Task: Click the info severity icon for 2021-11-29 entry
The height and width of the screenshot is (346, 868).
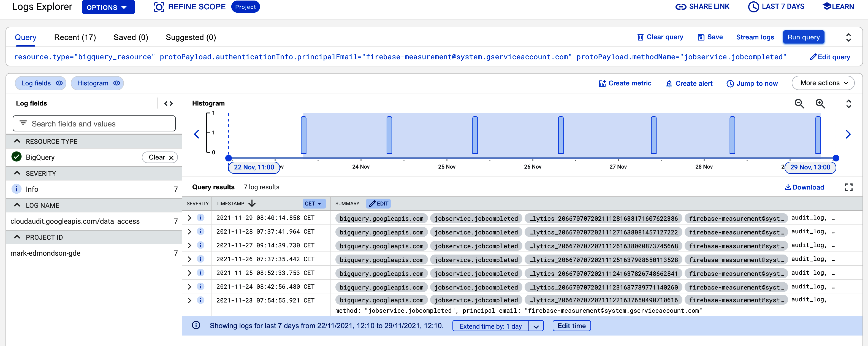Action: click(200, 218)
